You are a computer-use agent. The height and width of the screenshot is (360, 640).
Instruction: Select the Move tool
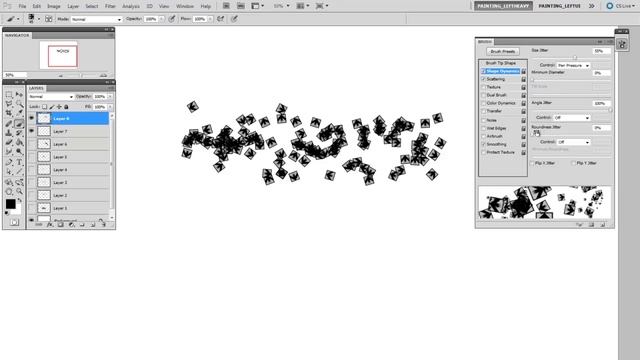(x=19, y=95)
